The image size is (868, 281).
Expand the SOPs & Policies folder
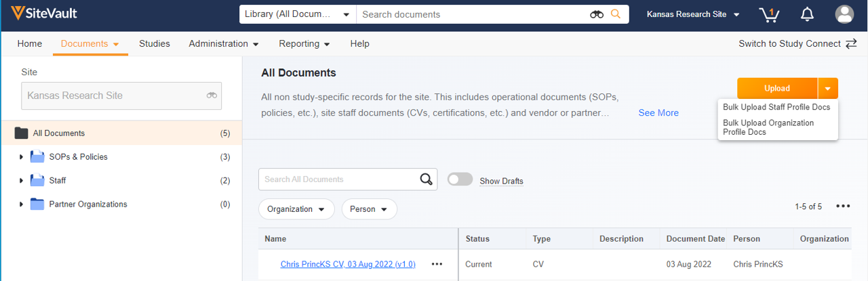(x=21, y=157)
